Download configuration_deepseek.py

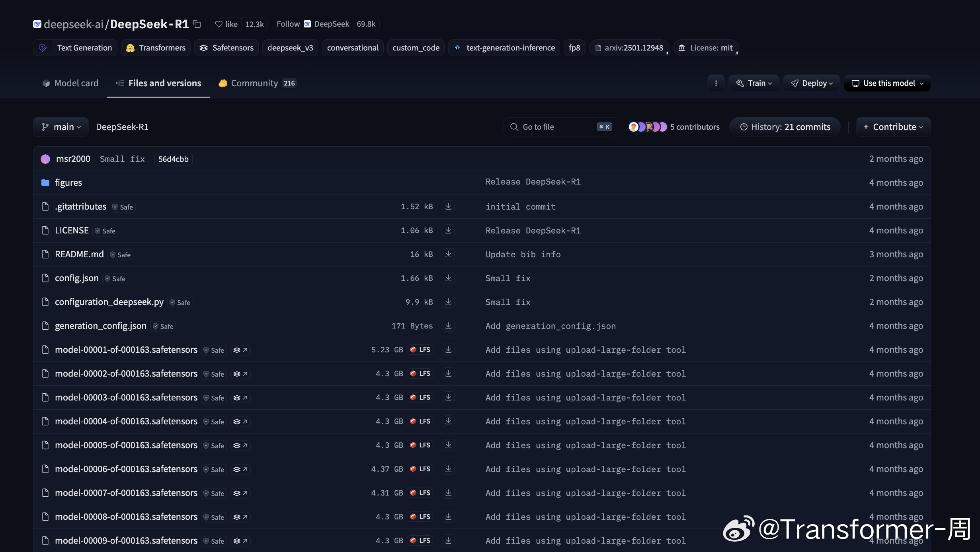pyautogui.click(x=448, y=302)
